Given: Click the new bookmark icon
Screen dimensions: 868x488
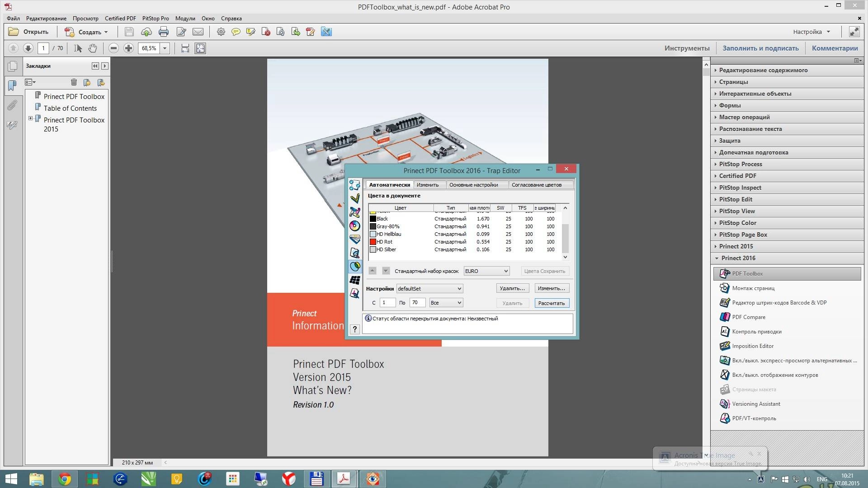Looking at the screenshot, I should tap(87, 82).
